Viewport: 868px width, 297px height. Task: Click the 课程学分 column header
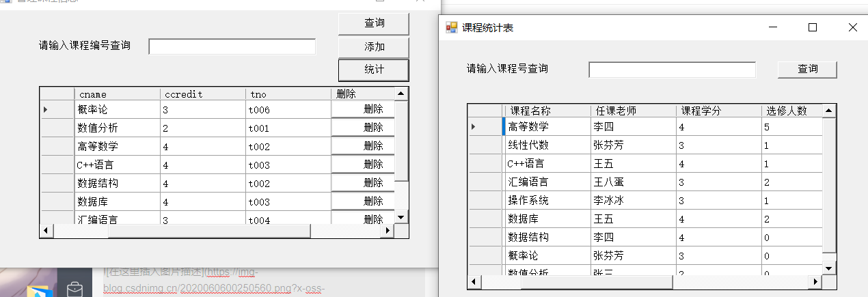click(719, 111)
